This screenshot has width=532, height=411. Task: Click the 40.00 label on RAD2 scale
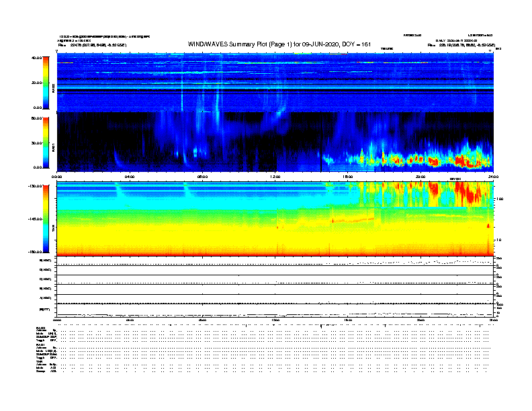[x=36, y=58]
